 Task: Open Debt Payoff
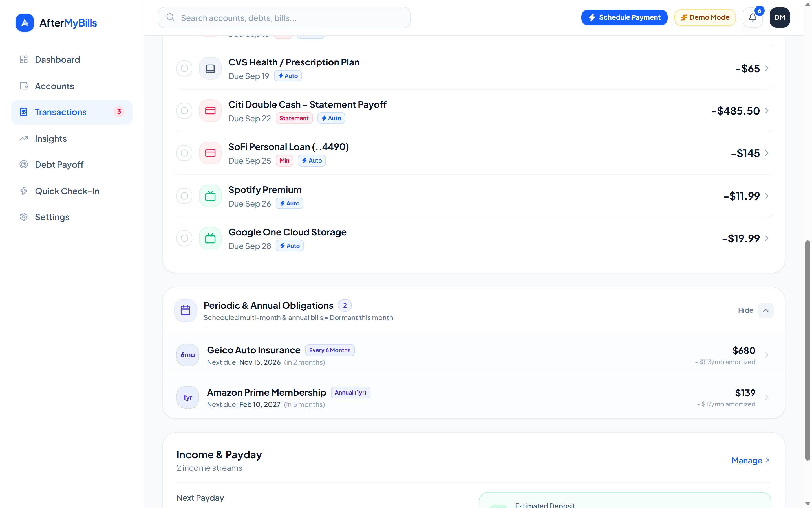tap(72, 164)
